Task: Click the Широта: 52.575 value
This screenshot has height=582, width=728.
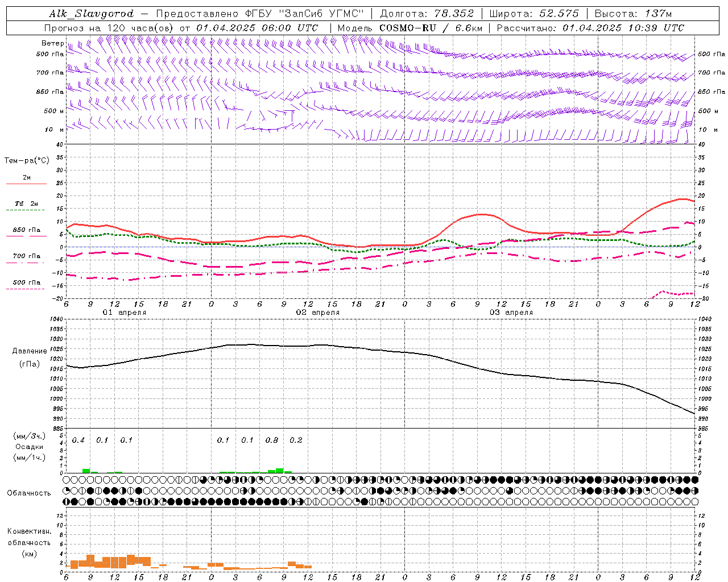Action: tap(534, 14)
